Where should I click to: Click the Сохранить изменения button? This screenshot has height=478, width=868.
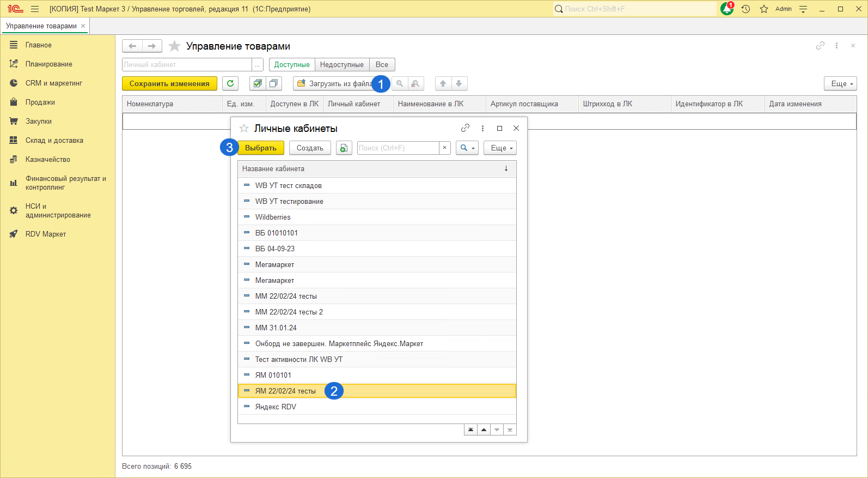[x=169, y=83]
